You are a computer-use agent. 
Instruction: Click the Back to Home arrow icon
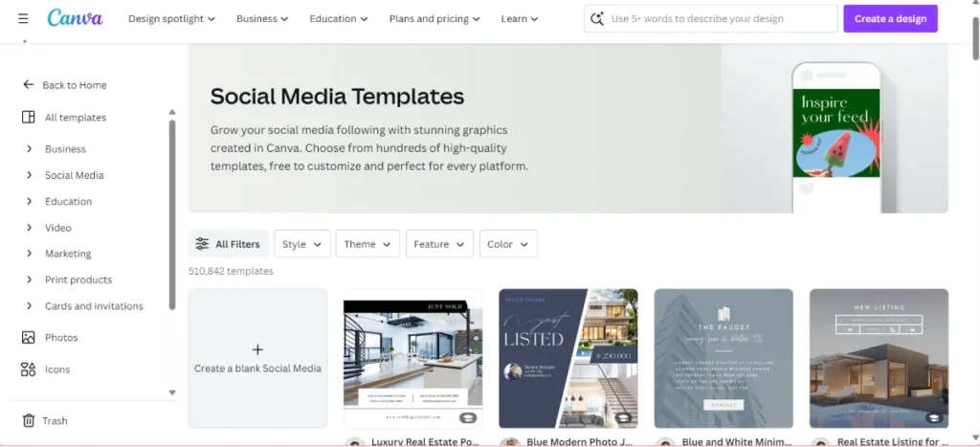pos(28,84)
